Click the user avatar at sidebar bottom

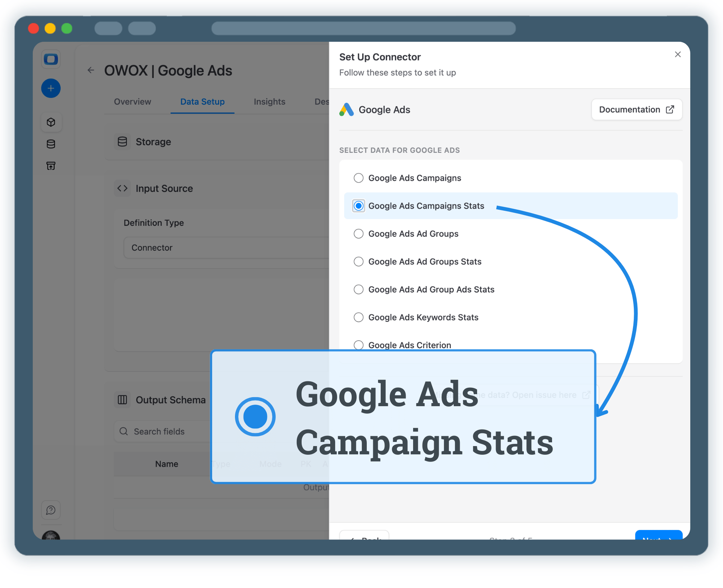click(51, 536)
